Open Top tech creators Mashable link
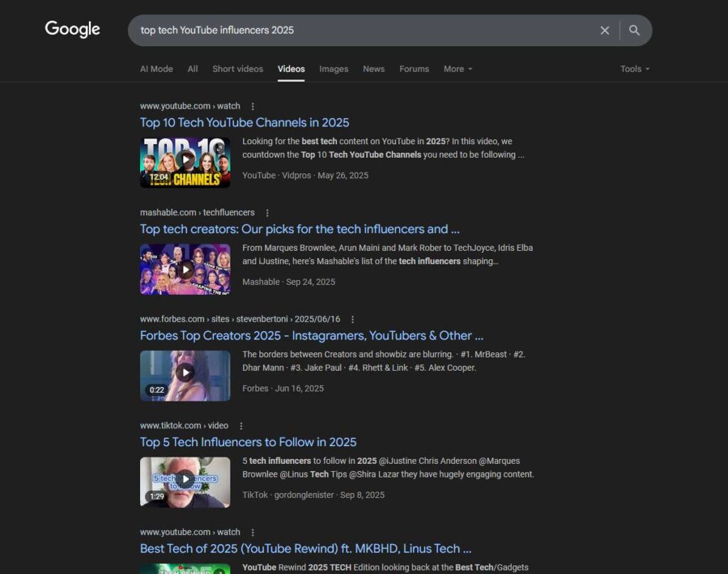 point(299,229)
